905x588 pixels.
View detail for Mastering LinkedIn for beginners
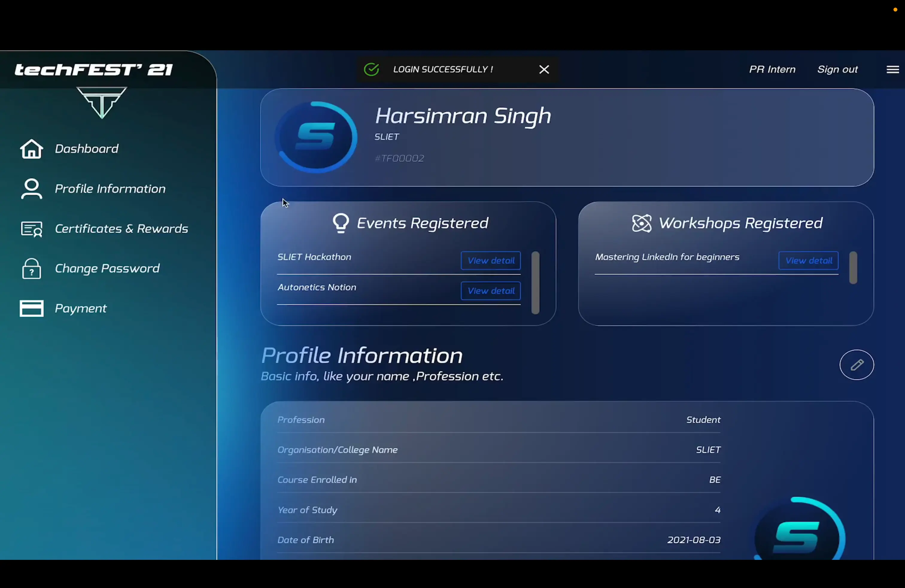pyautogui.click(x=808, y=260)
